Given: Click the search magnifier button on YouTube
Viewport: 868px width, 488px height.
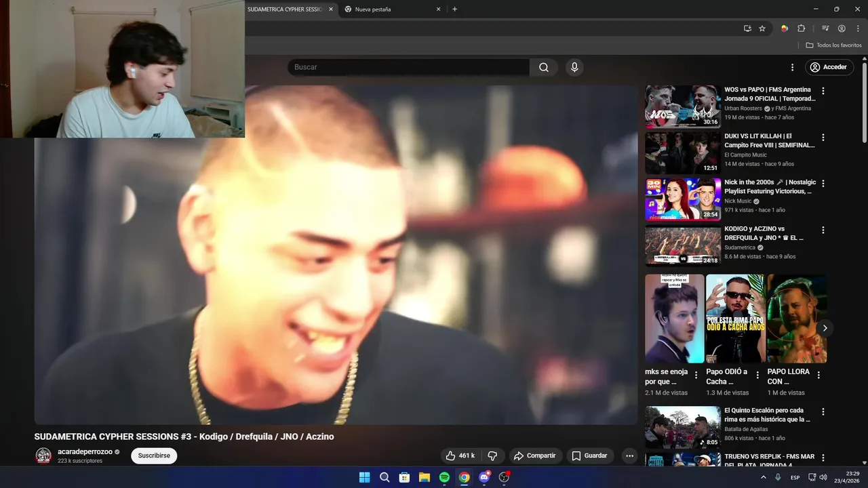Looking at the screenshot, I should click(544, 67).
